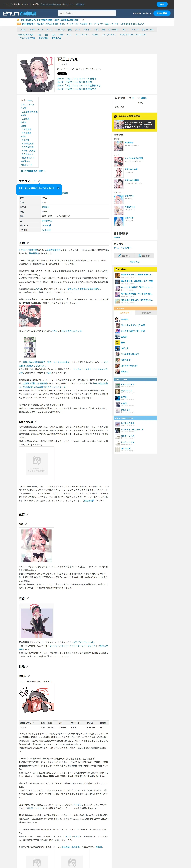Image resolution: width=191 pixels, height=868 pixels.
Task: Click the external link icon beside DoReMi in デザイン row
Action: point(50,225)
